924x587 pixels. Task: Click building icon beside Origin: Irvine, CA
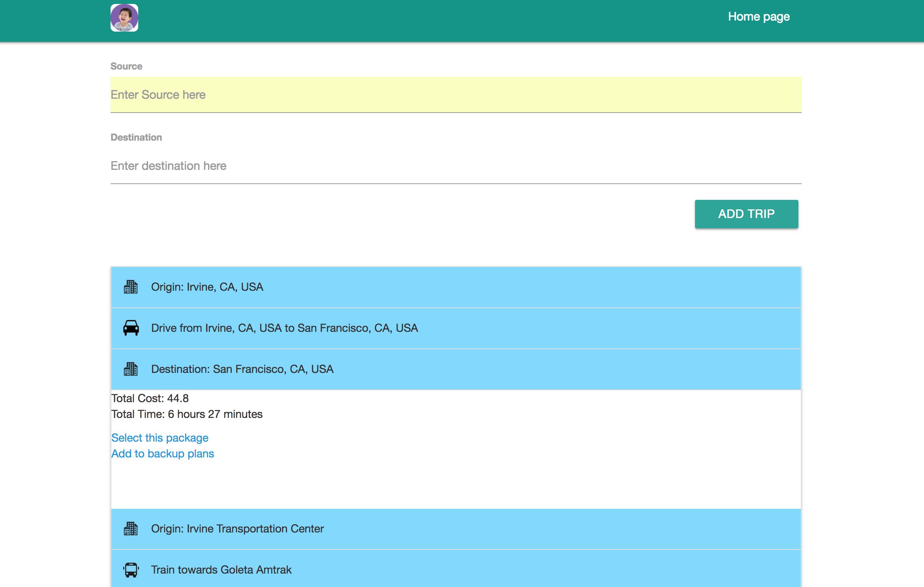pyautogui.click(x=131, y=287)
